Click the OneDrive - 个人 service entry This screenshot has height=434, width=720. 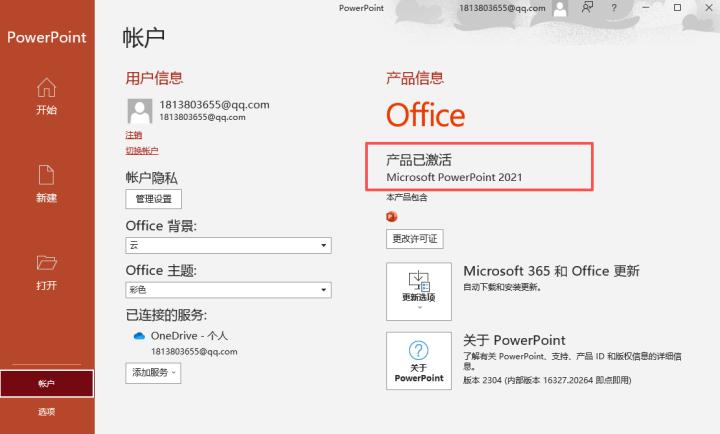point(189,336)
